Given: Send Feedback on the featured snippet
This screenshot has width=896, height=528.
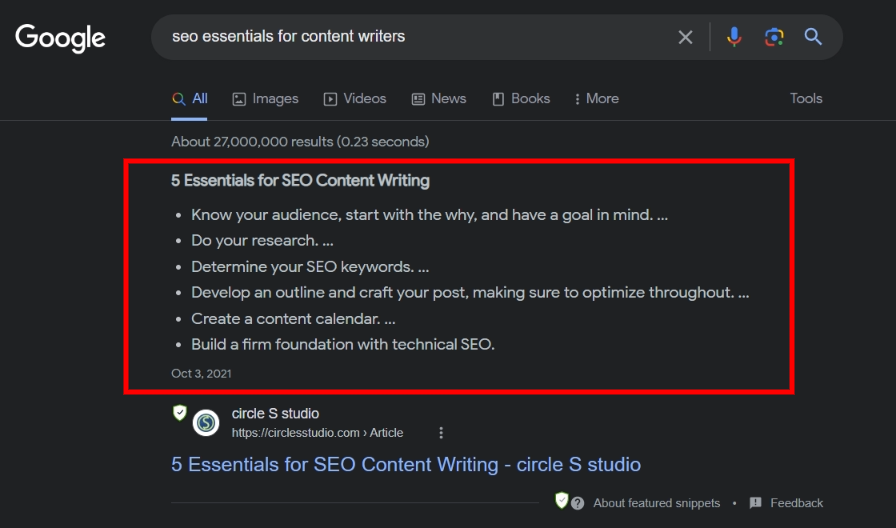Looking at the screenshot, I should [786, 503].
